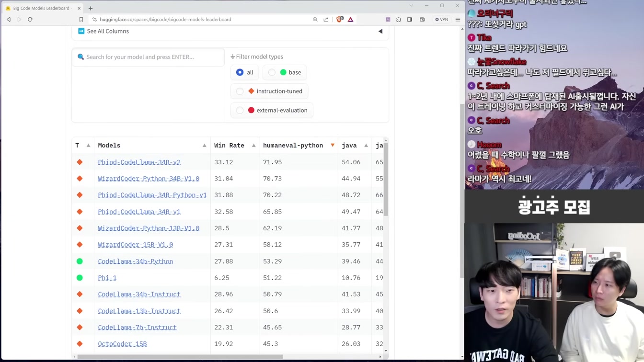Open CodeLlama-34b-Python model link
The height and width of the screenshot is (362, 644).
pos(135,261)
